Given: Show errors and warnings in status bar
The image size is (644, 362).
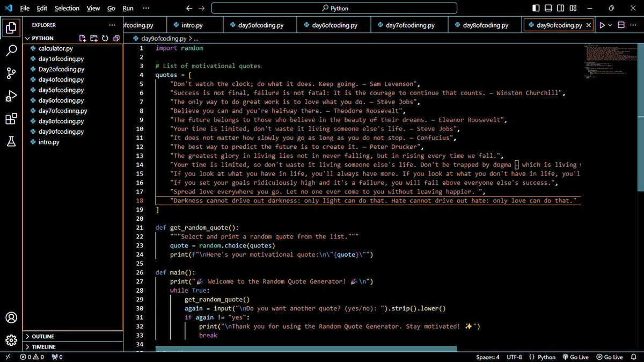Looking at the screenshot, I should tap(33, 357).
